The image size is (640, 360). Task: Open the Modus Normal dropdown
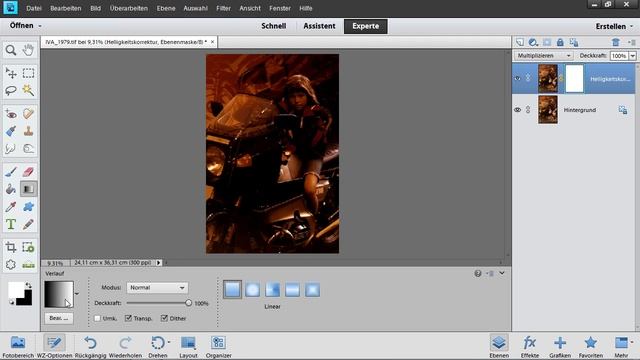pyautogui.click(x=157, y=288)
